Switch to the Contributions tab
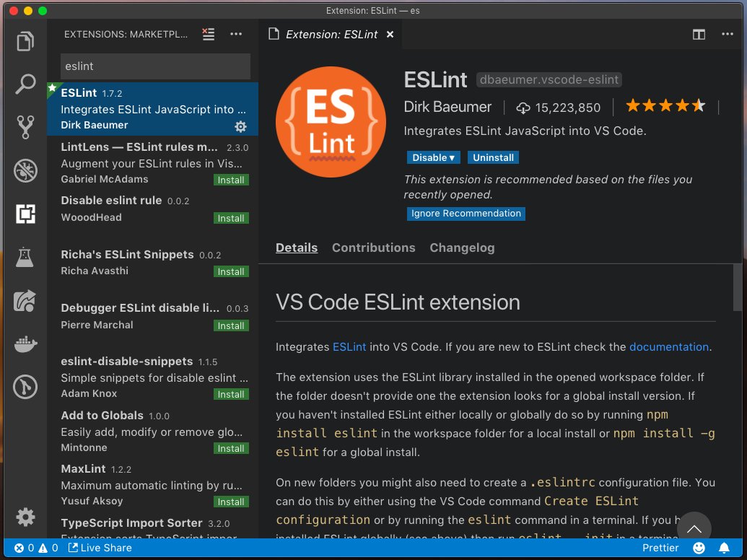 coord(374,248)
